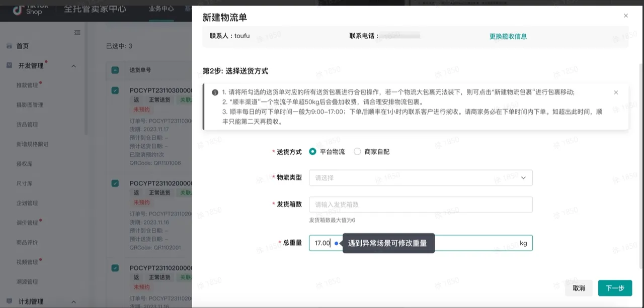Close the 新建物流单 dialog with X
Image resolution: width=644 pixels, height=308 pixels.
pyautogui.click(x=626, y=16)
